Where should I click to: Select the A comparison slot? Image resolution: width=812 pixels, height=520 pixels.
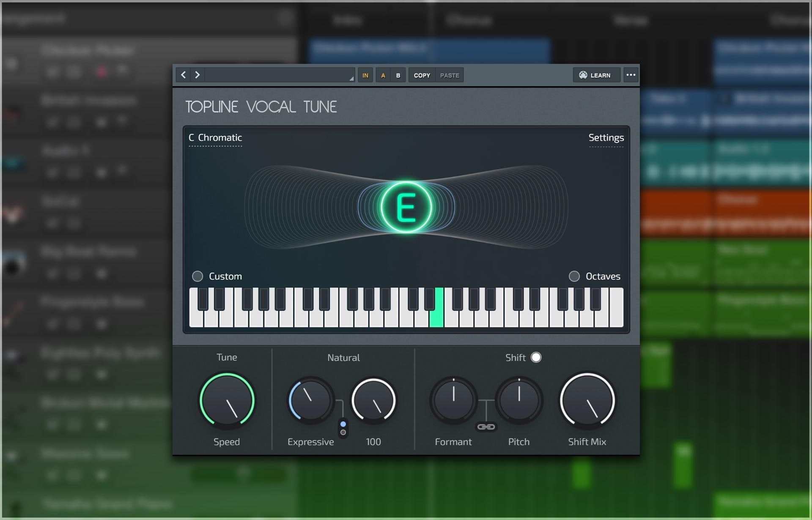point(383,75)
